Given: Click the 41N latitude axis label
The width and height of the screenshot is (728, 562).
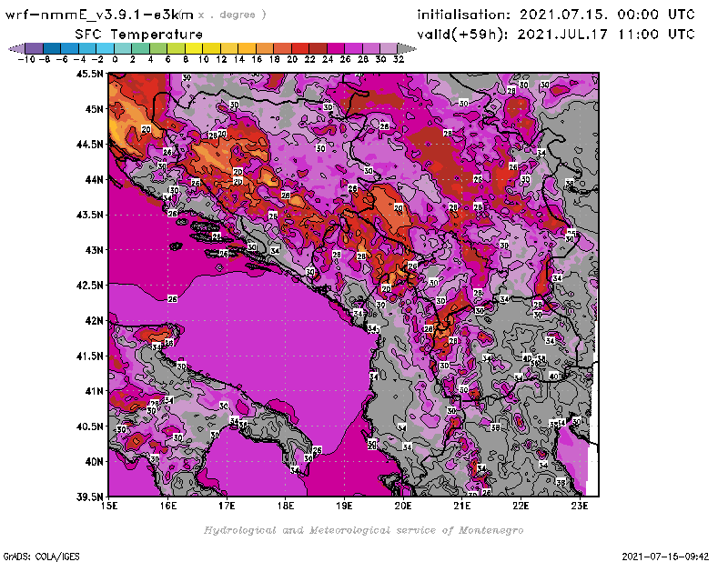Looking at the screenshot, I should click(x=94, y=391).
